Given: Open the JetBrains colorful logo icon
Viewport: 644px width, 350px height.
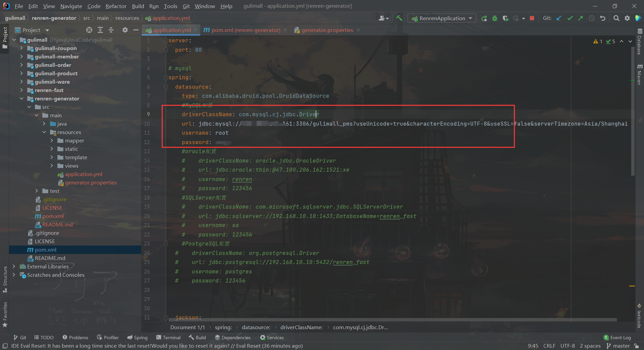Looking at the screenshot, I should 638,18.
